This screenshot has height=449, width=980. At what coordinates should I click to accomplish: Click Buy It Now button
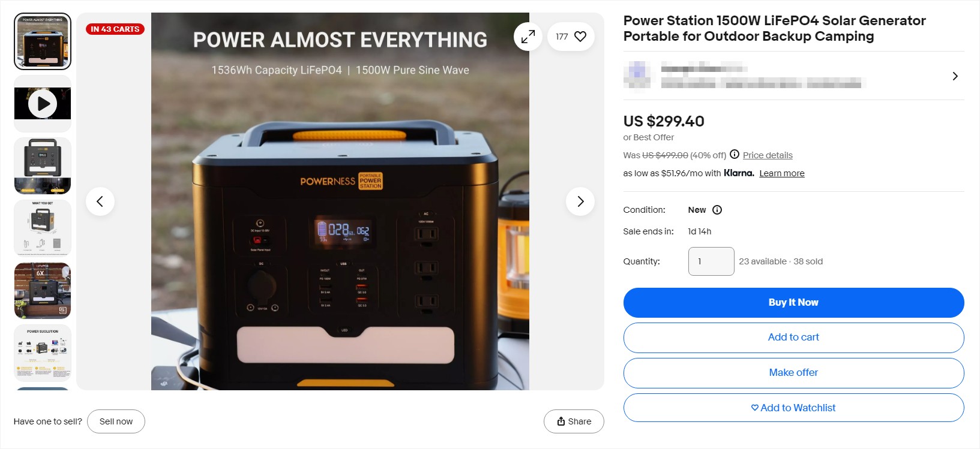point(793,303)
